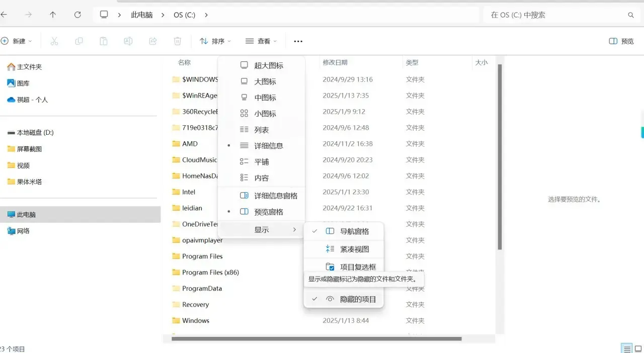Expand chevron before 此电脑 in address bar
This screenshot has width=644, height=353.
click(x=119, y=15)
